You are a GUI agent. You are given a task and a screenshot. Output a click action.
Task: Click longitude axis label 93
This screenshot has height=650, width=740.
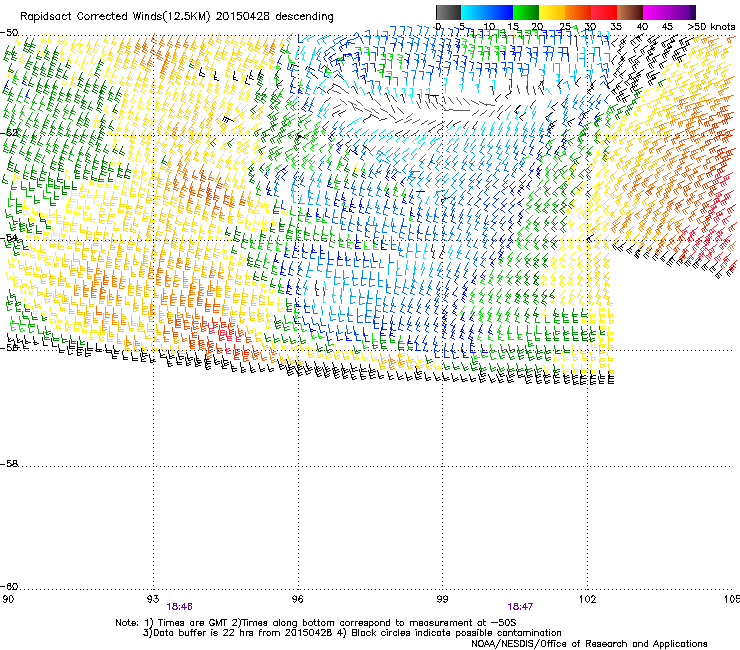[x=153, y=599]
